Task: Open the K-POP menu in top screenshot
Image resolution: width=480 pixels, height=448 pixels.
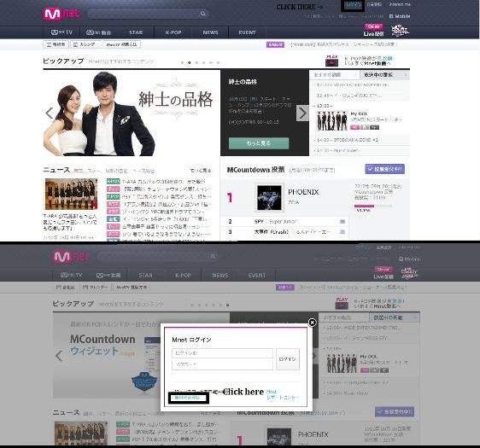Action: point(173,32)
